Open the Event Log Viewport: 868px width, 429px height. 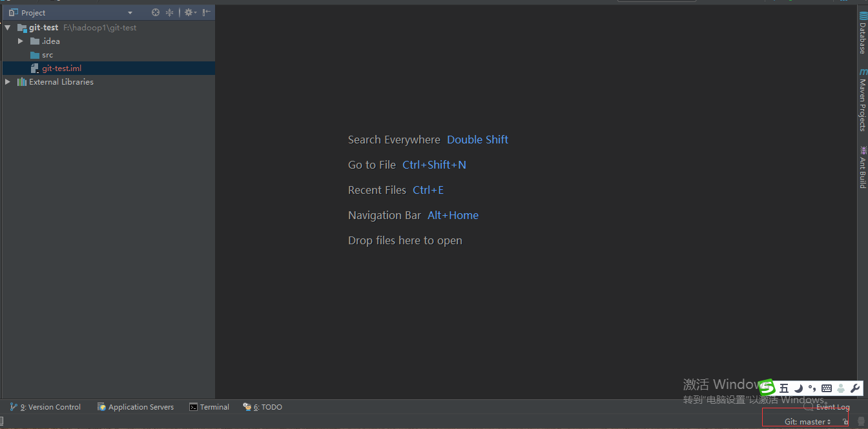(x=827, y=407)
